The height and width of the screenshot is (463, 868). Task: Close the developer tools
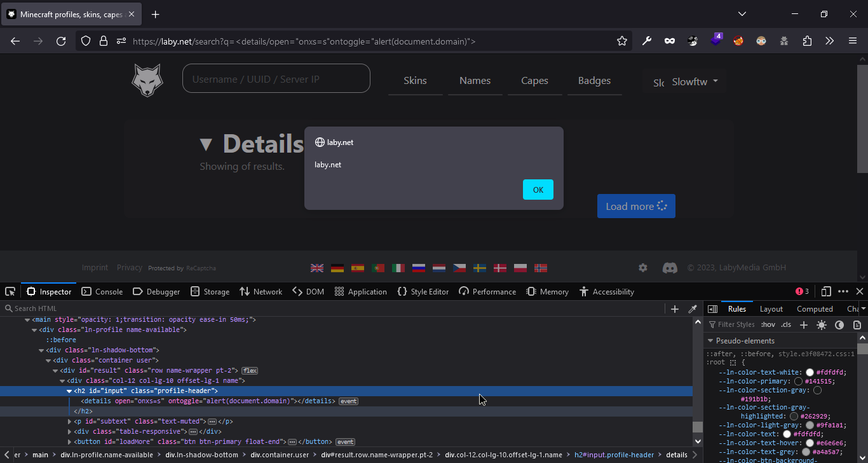pyautogui.click(x=860, y=291)
